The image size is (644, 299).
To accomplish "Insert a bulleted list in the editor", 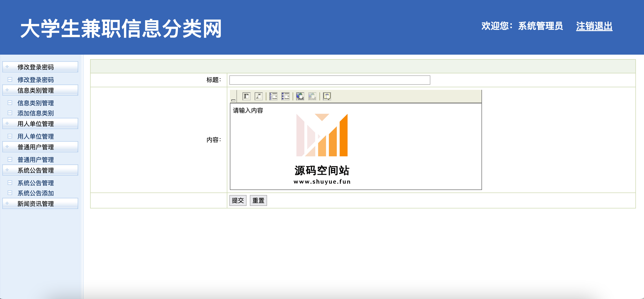I will pos(285,96).
